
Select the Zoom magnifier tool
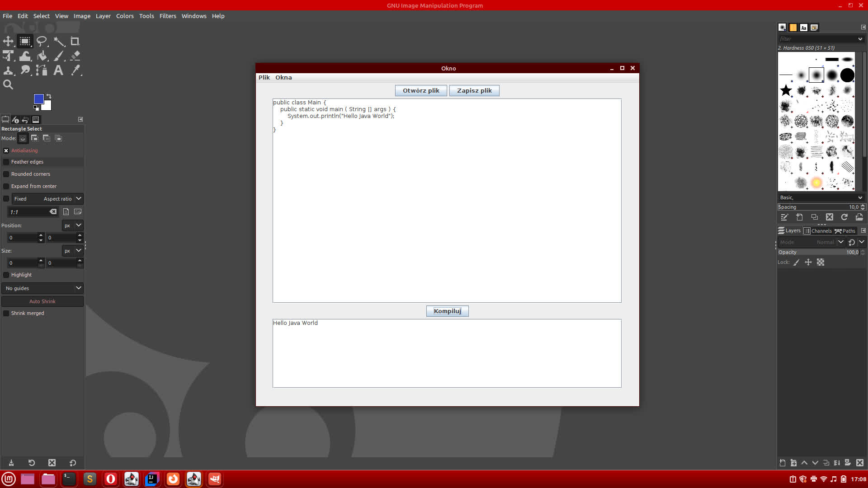[8, 85]
